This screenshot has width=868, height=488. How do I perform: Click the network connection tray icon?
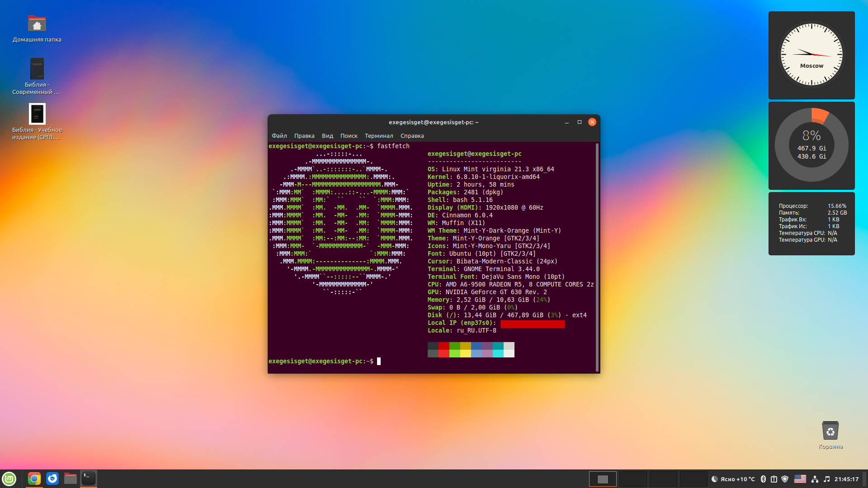(815, 479)
